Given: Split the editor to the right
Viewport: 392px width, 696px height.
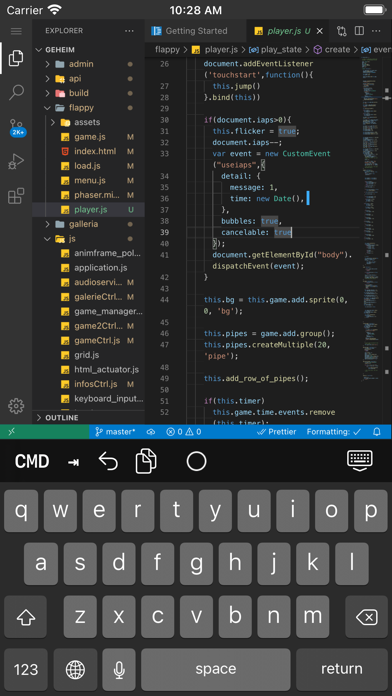Looking at the screenshot, I should tap(359, 31).
